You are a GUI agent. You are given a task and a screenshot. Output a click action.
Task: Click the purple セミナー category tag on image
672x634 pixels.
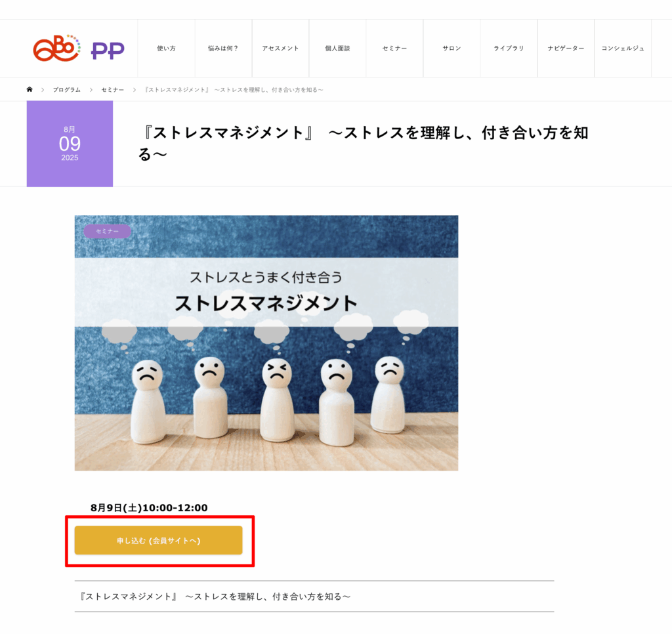[x=107, y=231]
